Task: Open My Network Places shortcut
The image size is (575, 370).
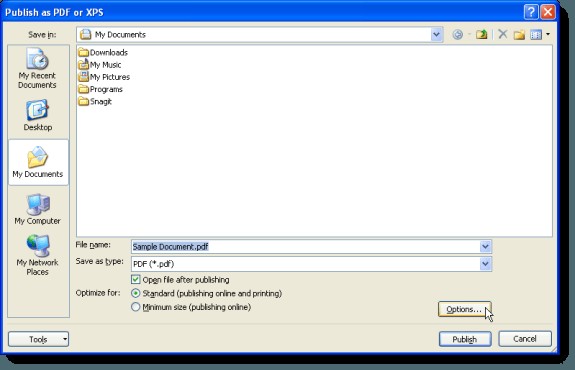Action: [37, 255]
